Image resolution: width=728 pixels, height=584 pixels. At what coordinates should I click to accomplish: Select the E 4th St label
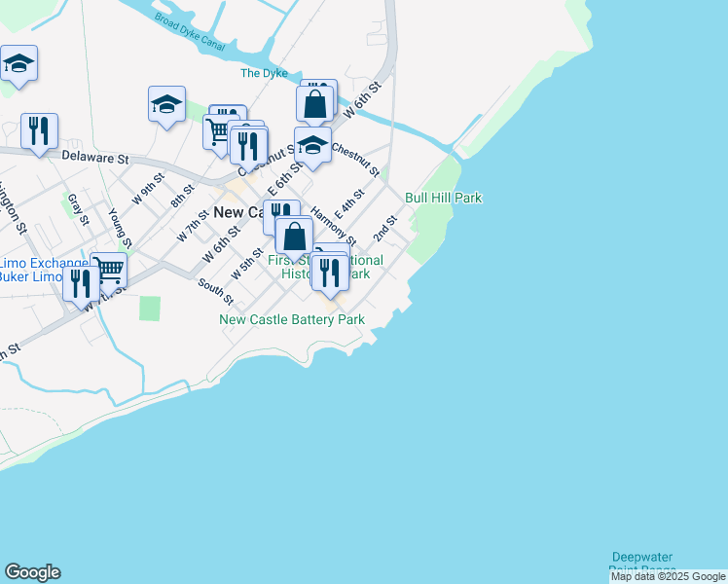349,204
